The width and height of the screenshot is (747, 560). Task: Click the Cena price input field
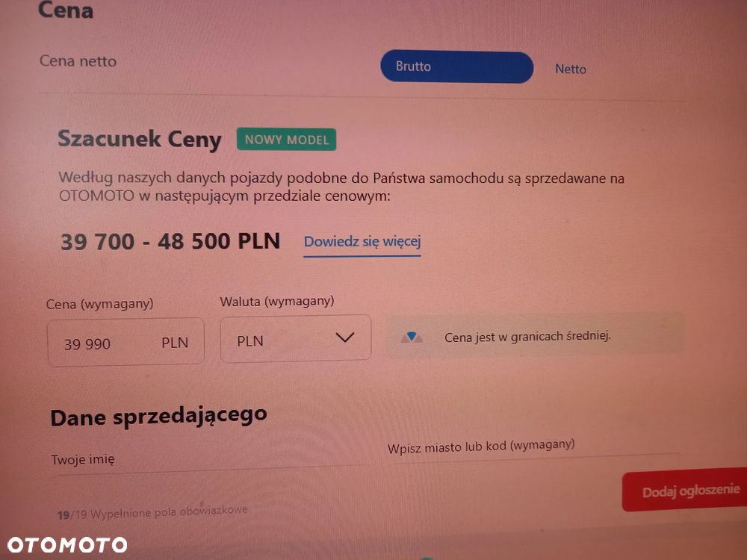point(125,342)
